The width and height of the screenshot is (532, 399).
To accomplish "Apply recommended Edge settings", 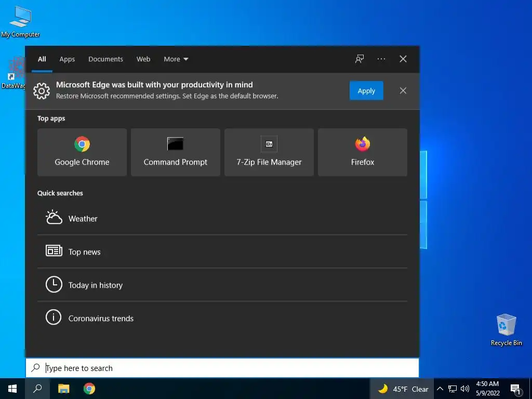I will [366, 90].
